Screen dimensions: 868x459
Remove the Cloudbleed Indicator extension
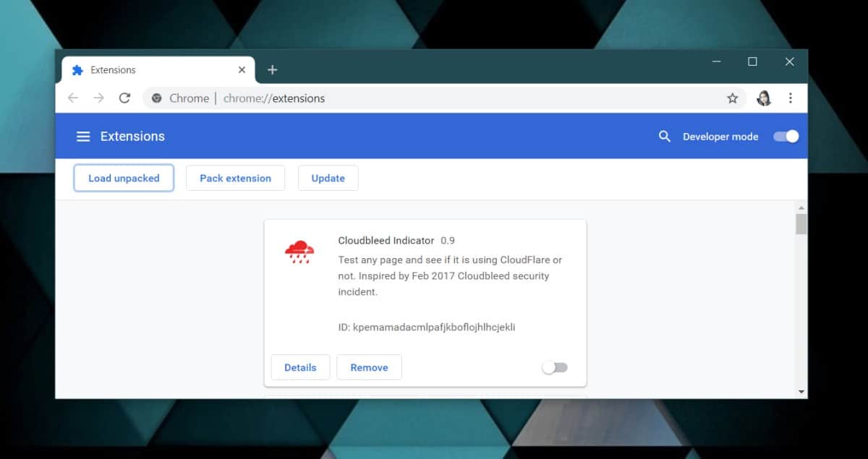click(x=369, y=367)
